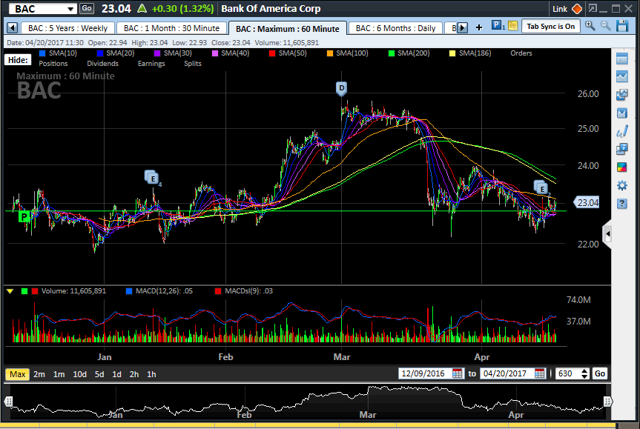Click the red volume down color swatch
The height and width of the screenshot is (429, 640).
35,291
